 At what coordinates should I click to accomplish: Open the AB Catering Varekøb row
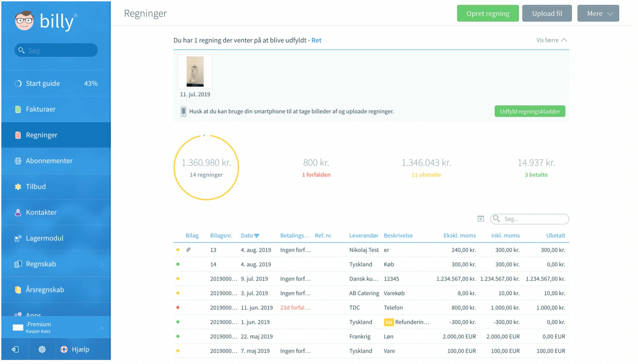[x=371, y=293]
